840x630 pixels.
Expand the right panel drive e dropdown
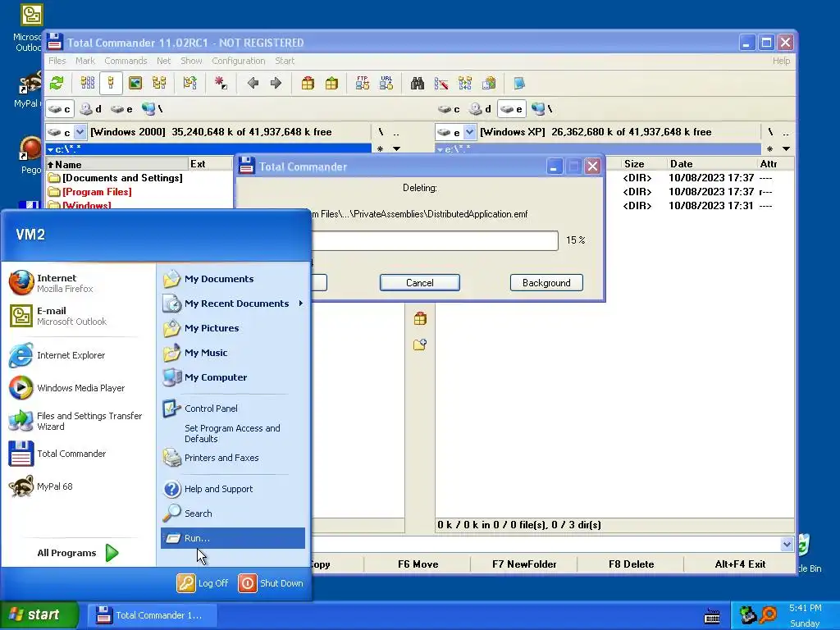pos(469,132)
